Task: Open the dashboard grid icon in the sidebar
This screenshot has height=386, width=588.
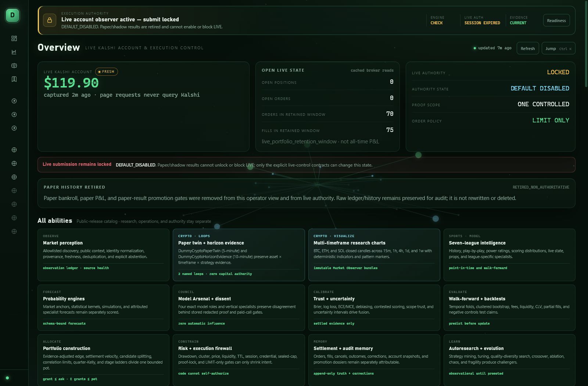Action: tap(14, 38)
